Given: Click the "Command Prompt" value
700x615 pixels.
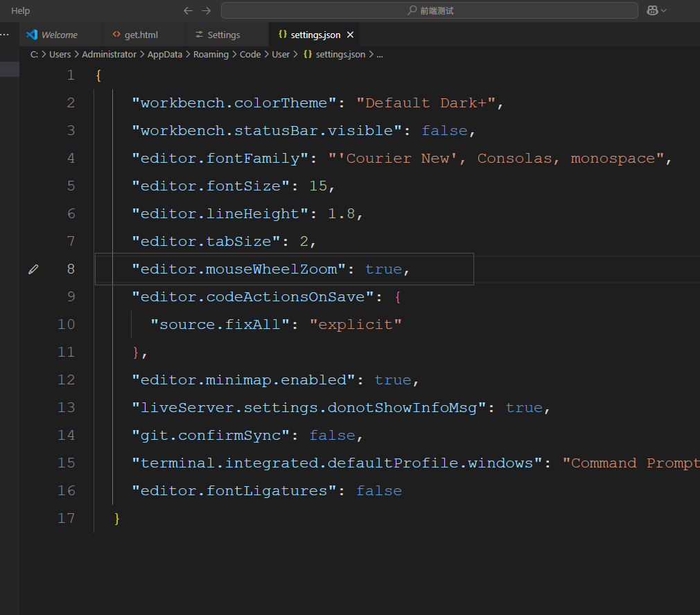Looking at the screenshot, I should click(631, 463).
